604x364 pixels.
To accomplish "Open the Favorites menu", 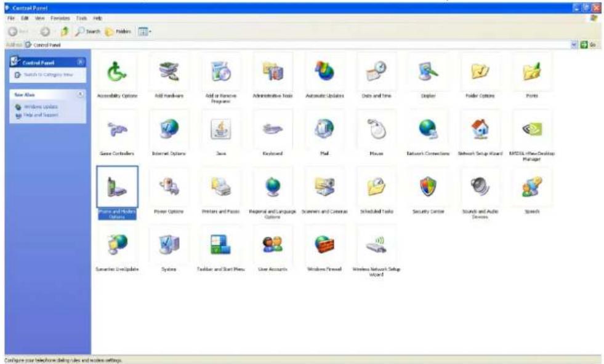I will click(x=60, y=18).
